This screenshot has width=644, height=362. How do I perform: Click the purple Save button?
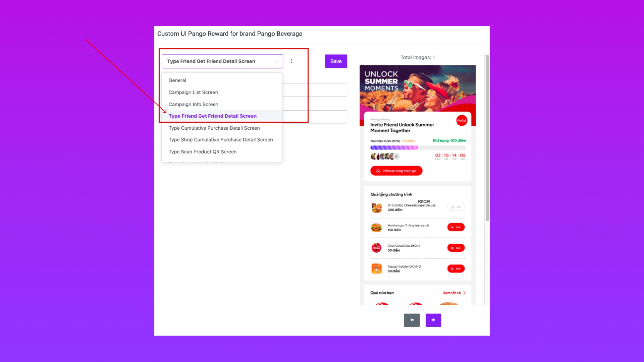(336, 61)
